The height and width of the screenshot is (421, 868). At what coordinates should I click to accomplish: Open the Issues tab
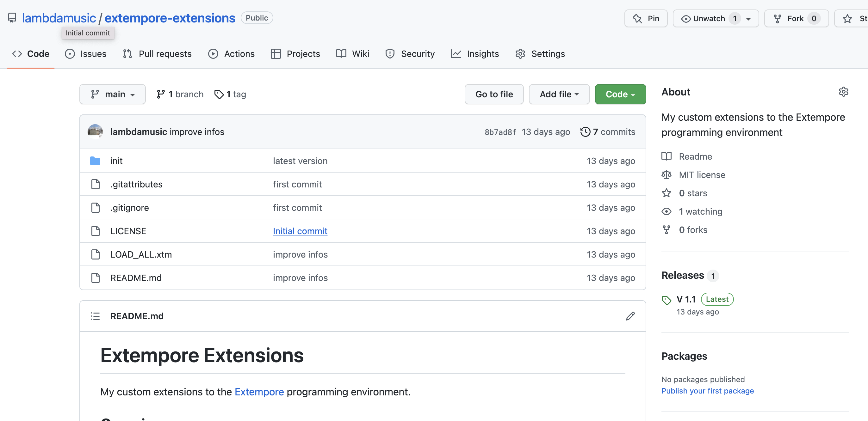click(86, 54)
